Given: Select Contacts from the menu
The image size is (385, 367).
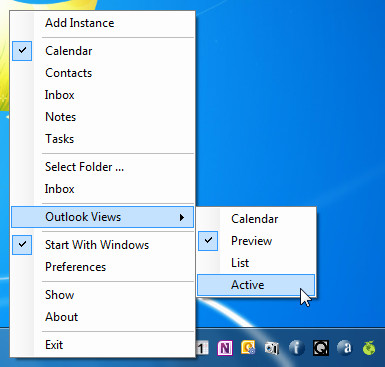Looking at the screenshot, I should [102, 73].
